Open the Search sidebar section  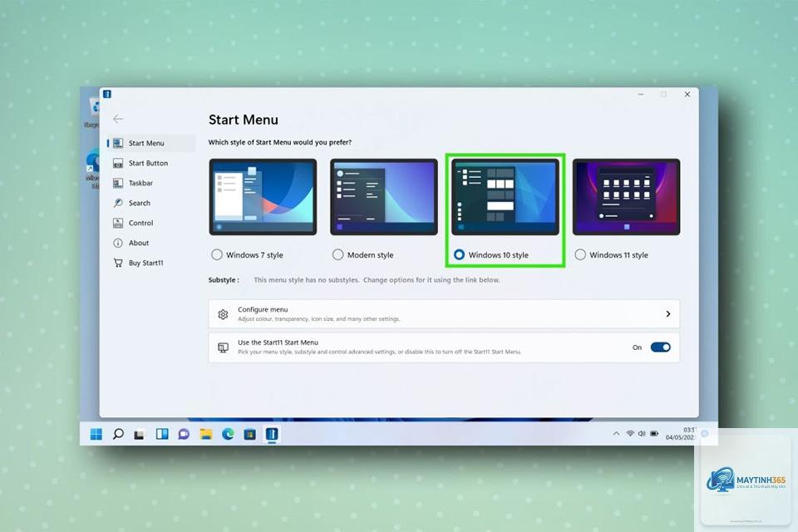tap(151, 203)
